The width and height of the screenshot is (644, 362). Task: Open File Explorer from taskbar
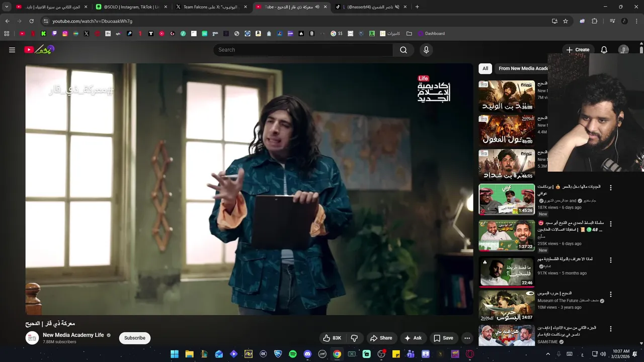click(x=190, y=354)
